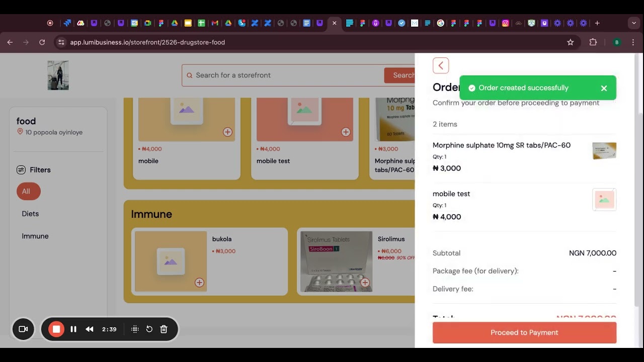644x362 pixels.
Task: Click the Proceed to Payment button
Action: coord(524,332)
